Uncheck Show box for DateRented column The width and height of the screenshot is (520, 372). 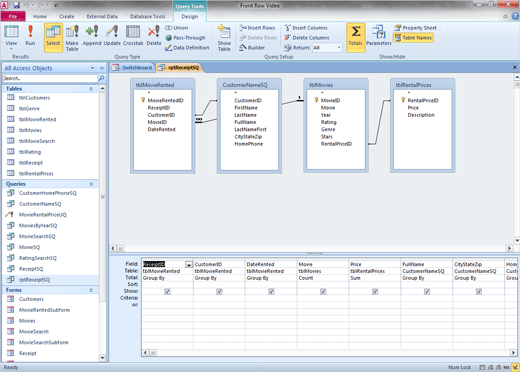pos(271,291)
